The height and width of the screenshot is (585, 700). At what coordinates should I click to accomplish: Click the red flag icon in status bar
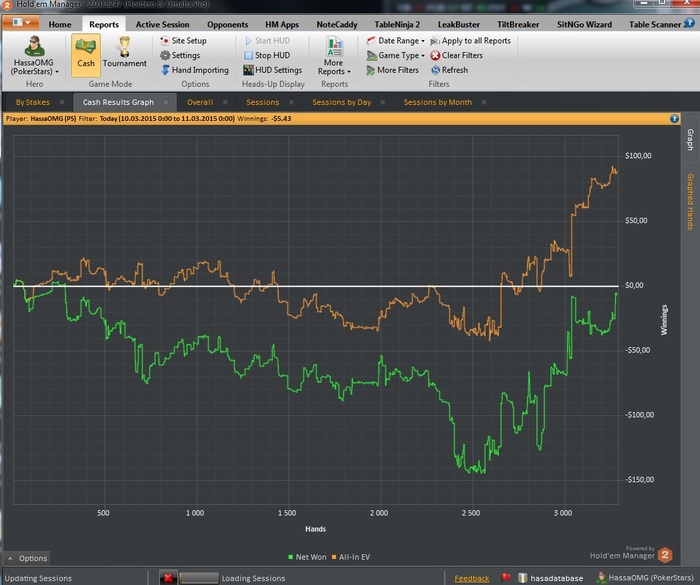point(506,578)
